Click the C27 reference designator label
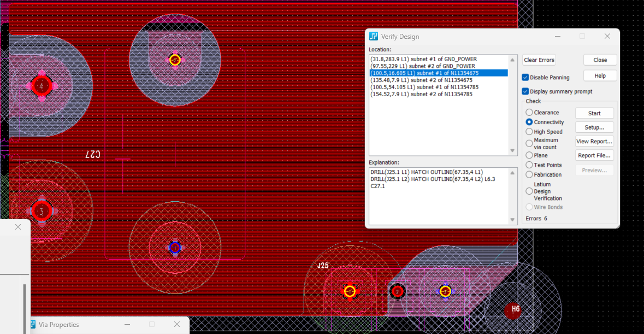 click(93, 155)
